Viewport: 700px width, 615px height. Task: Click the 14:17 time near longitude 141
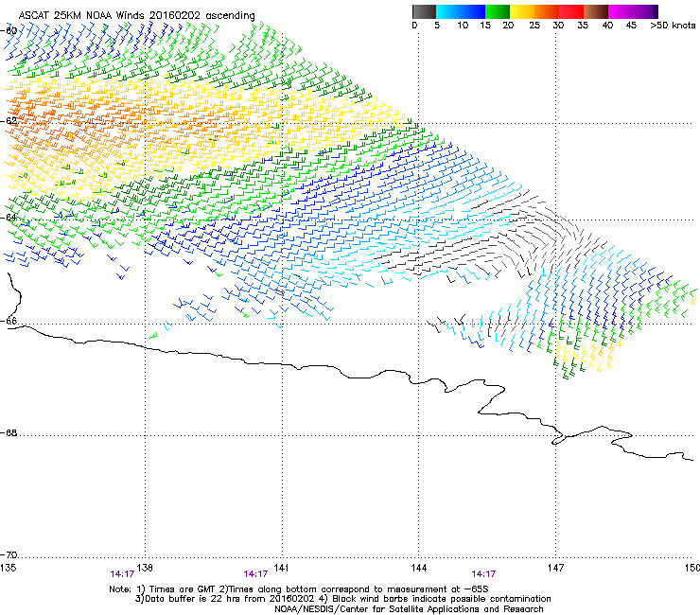[x=255, y=574]
